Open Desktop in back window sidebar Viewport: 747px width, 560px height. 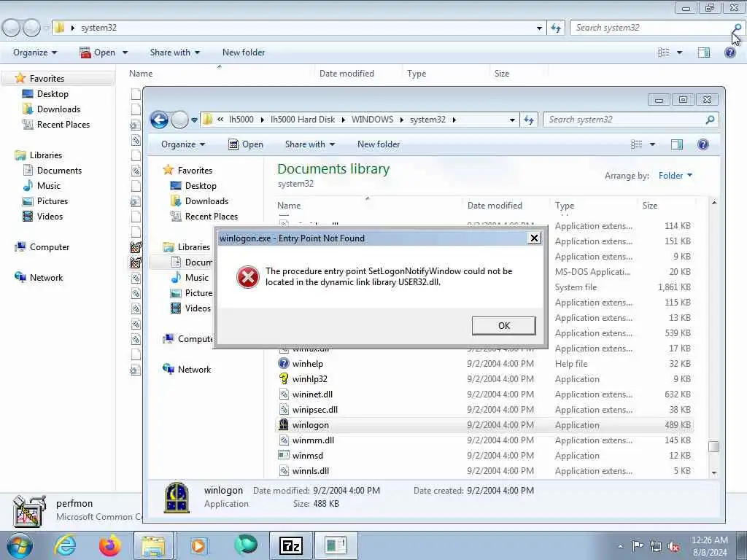(x=53, y=94)
